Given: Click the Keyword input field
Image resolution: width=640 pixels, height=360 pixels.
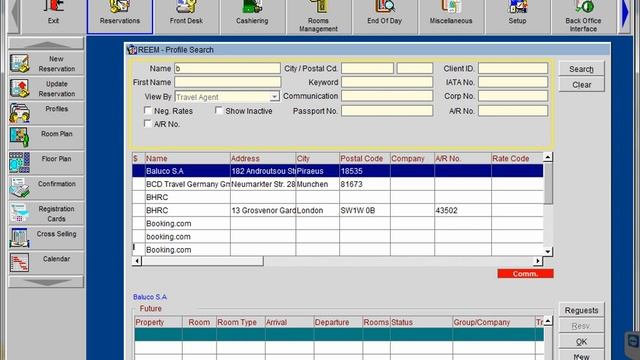Looking at the screenshot, I should point(387,82).
